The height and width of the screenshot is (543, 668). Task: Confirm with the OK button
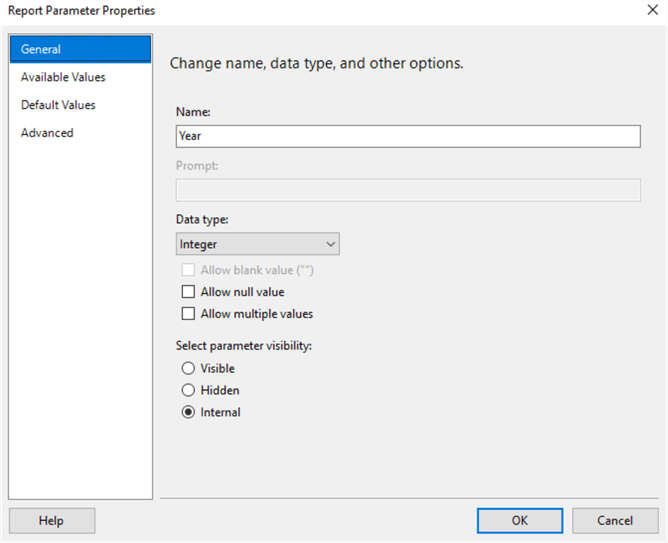[519, 520]
